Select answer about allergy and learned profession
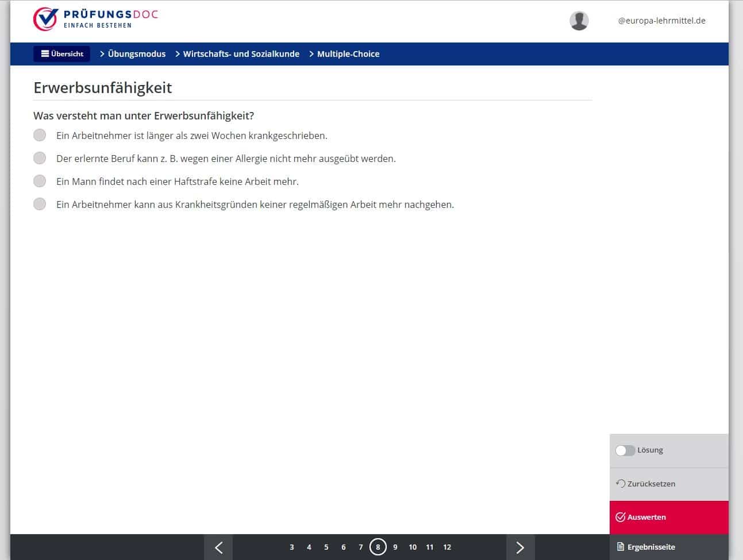The image size is (743, 560). coord(40,159)
